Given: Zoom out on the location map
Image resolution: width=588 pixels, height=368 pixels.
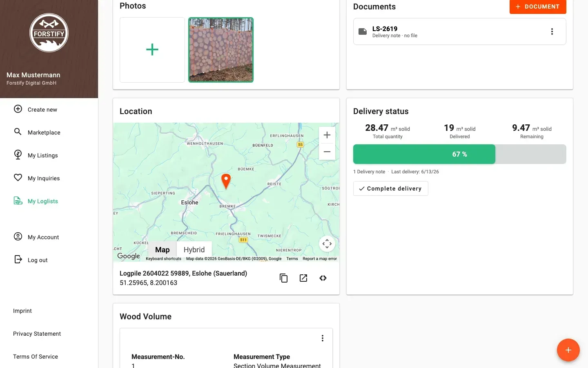Looking at the screenshot, I should [327, 152].
